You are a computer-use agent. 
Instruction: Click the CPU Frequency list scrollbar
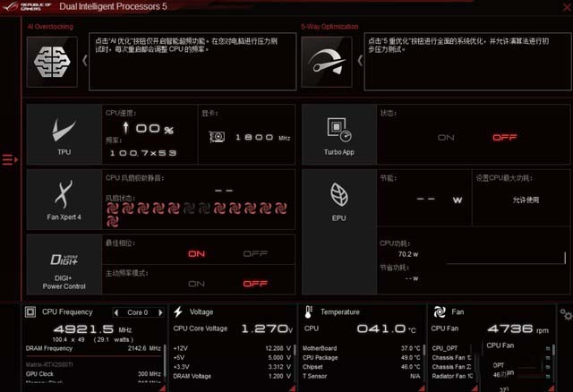click(x=165, y=362)
